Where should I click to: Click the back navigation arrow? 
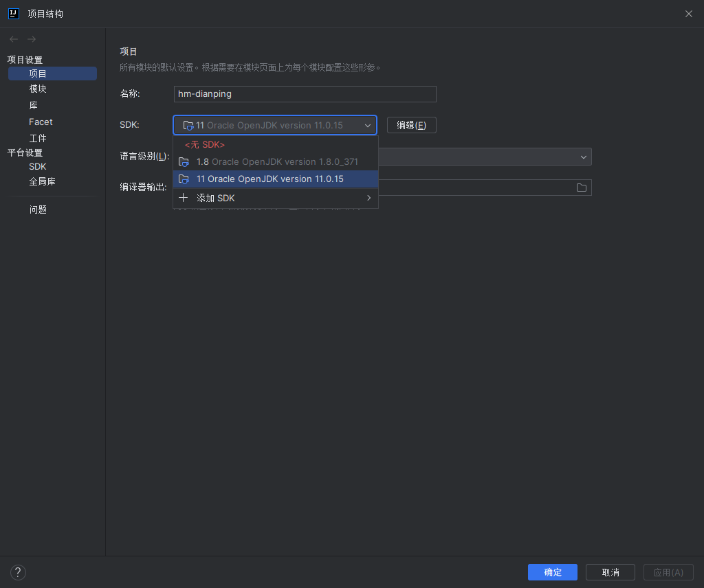[x=14, y=39]
